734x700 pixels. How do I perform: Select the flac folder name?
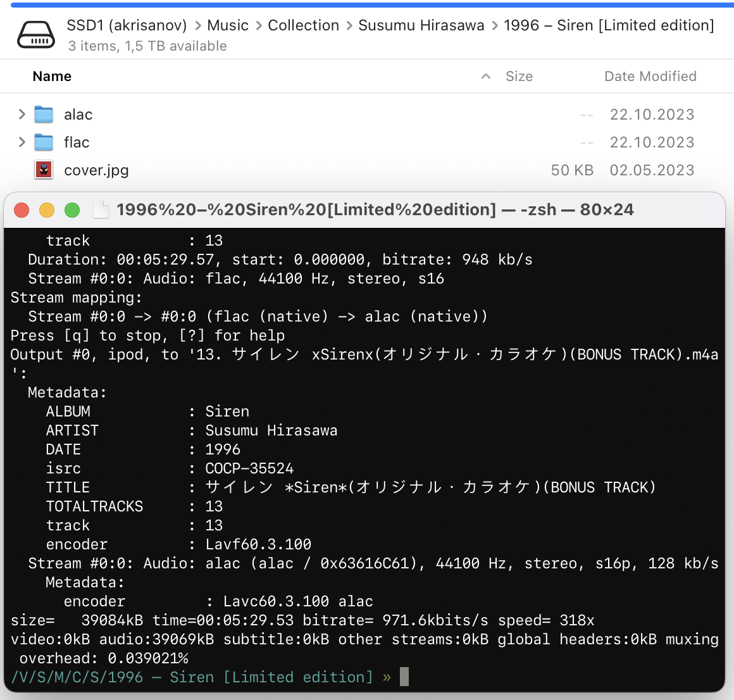(x=77, y=142)
